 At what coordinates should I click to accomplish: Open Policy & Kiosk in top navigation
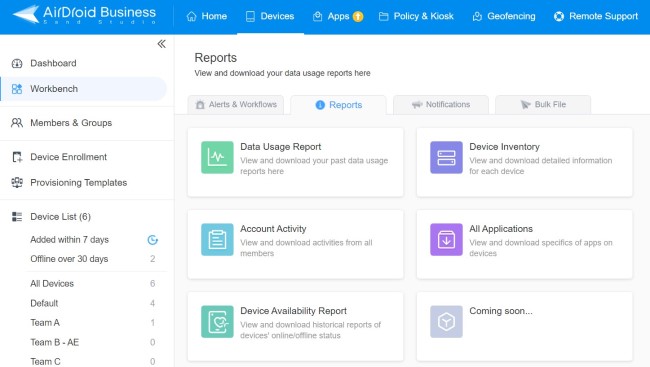416,17
